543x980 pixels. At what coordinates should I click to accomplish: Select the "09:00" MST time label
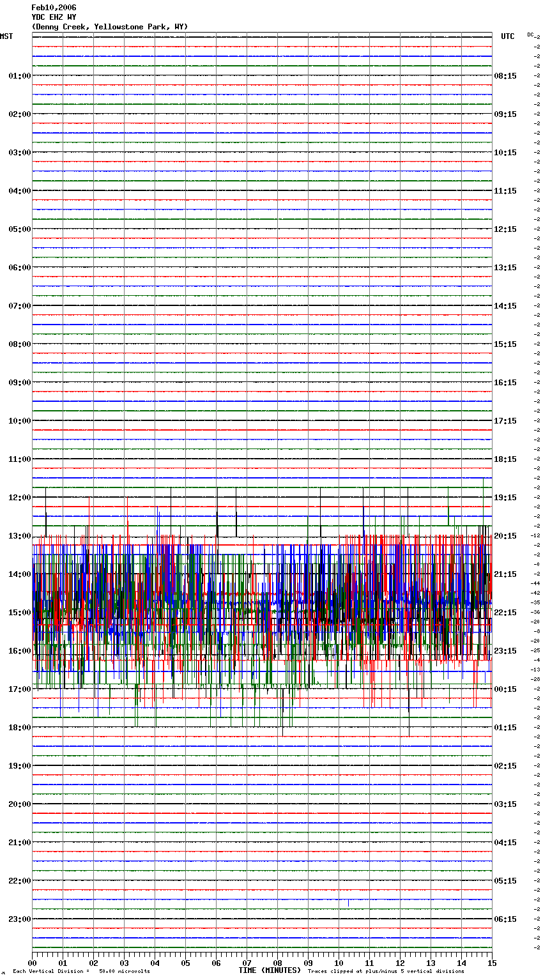tap(20, 383)
